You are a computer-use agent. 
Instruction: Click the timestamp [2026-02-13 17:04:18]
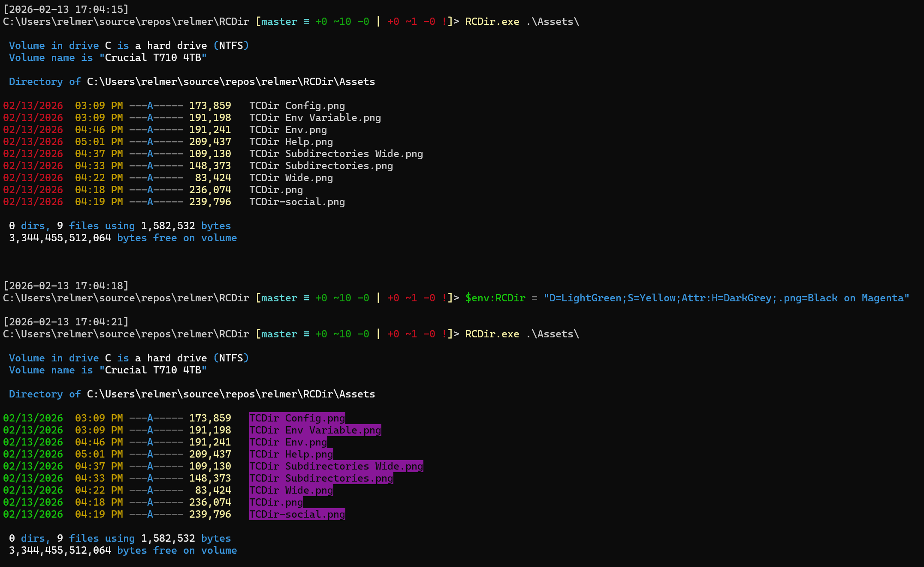point(66,286)
